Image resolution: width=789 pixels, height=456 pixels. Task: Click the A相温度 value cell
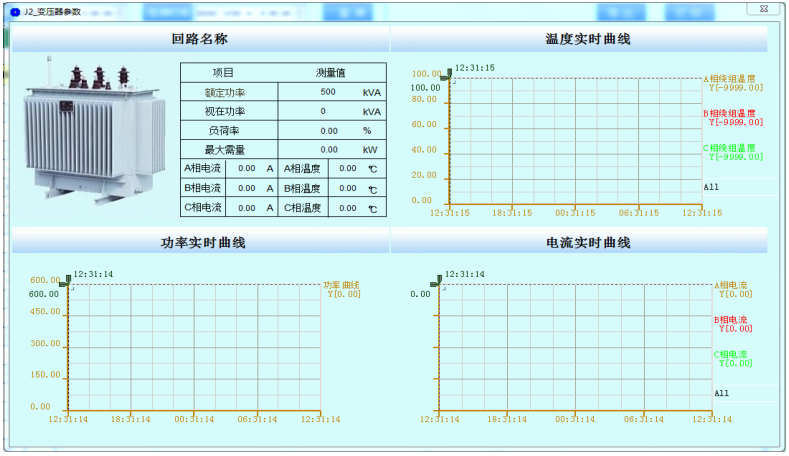click(348, 169)
